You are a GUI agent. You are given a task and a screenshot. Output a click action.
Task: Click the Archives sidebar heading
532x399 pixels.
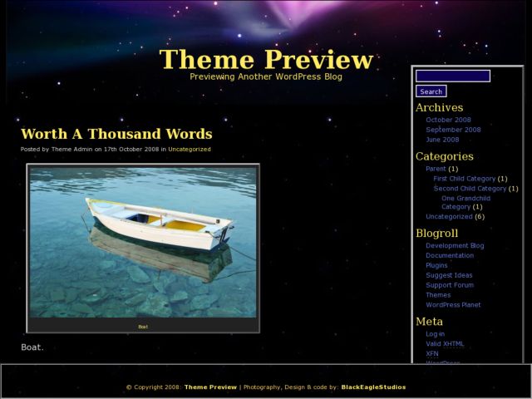tap(440, 107)
